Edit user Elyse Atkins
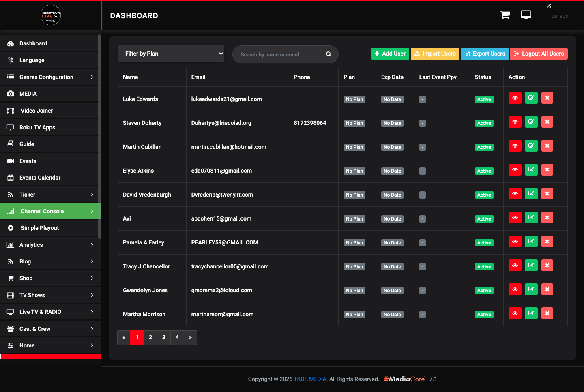This screenshot has height=392, width=584. (531, 170)
